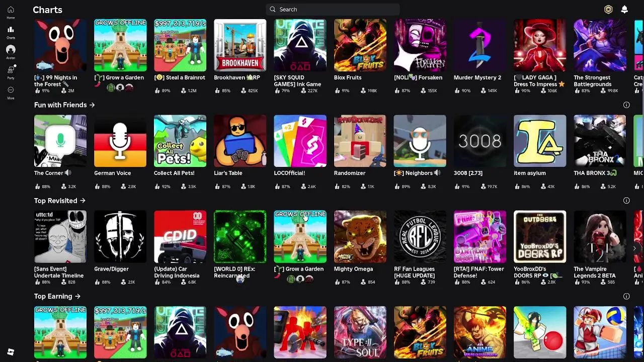Open the Brookhaven RP game thumbnail

tap(240, 45)
